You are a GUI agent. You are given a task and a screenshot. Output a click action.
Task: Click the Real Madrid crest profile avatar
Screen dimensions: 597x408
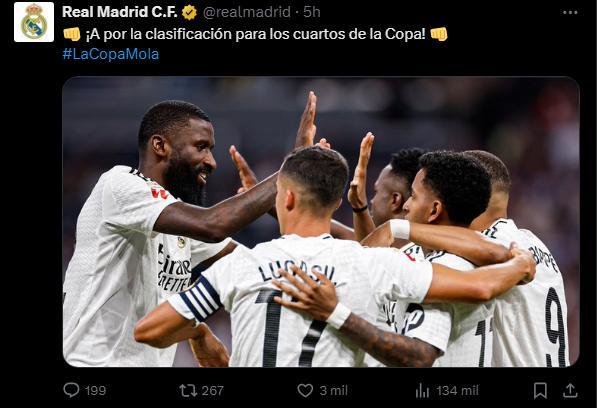(x=34, y=22)
